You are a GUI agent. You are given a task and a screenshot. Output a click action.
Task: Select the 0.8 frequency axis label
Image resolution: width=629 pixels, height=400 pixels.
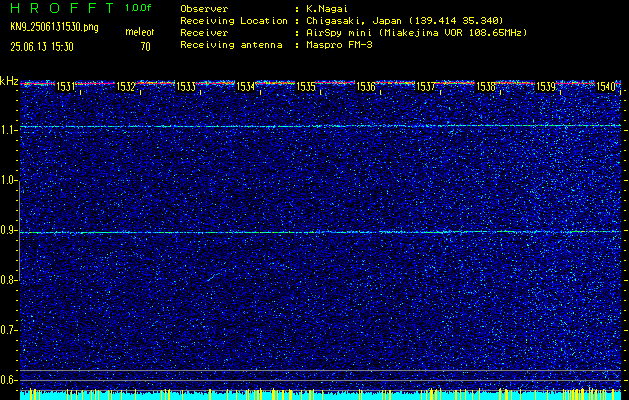point(7,281)
